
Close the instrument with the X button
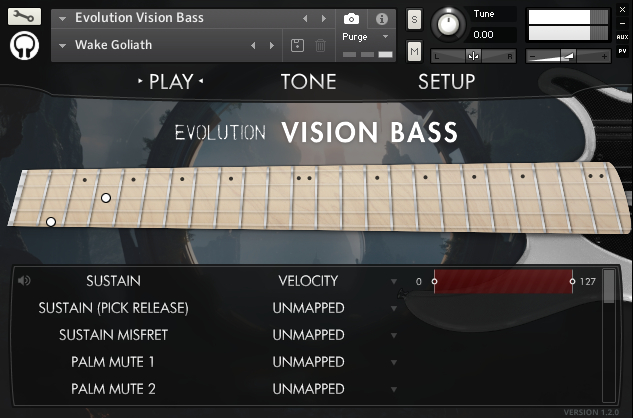pyautogui.click(x=622, y=9)
